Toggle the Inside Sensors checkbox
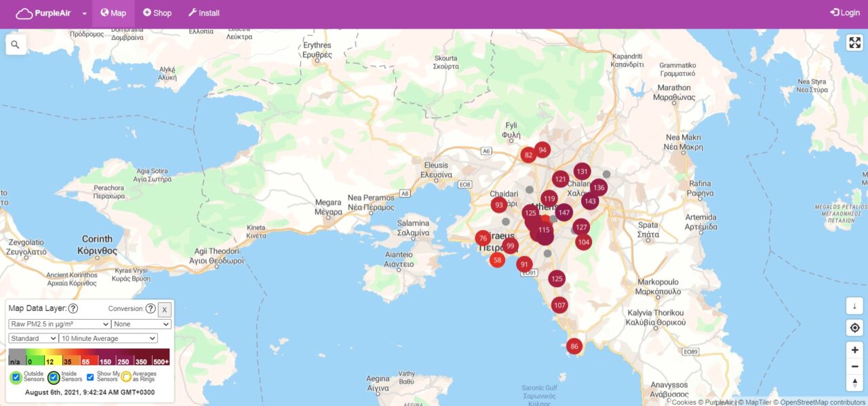 pos(54,377)
